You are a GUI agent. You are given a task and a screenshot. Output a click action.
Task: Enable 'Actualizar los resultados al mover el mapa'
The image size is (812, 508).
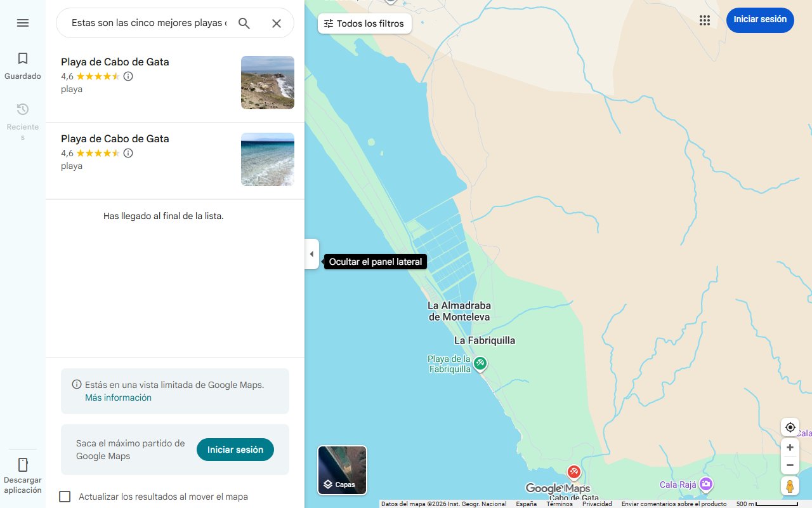point(65,497)
